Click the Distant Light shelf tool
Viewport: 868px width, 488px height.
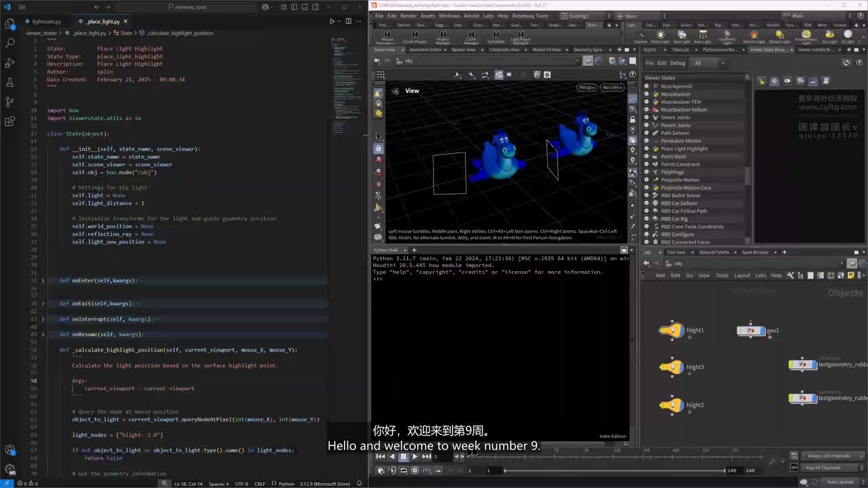pos(779,37)
